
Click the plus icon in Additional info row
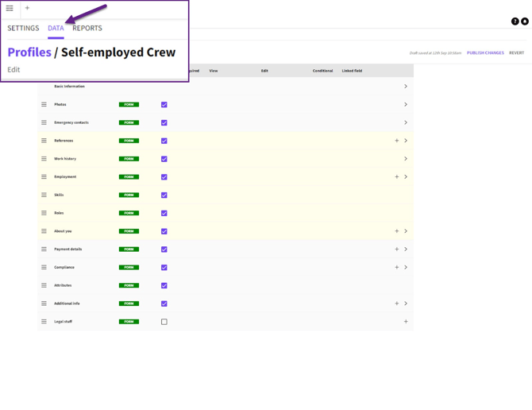[x=397, y=304]
